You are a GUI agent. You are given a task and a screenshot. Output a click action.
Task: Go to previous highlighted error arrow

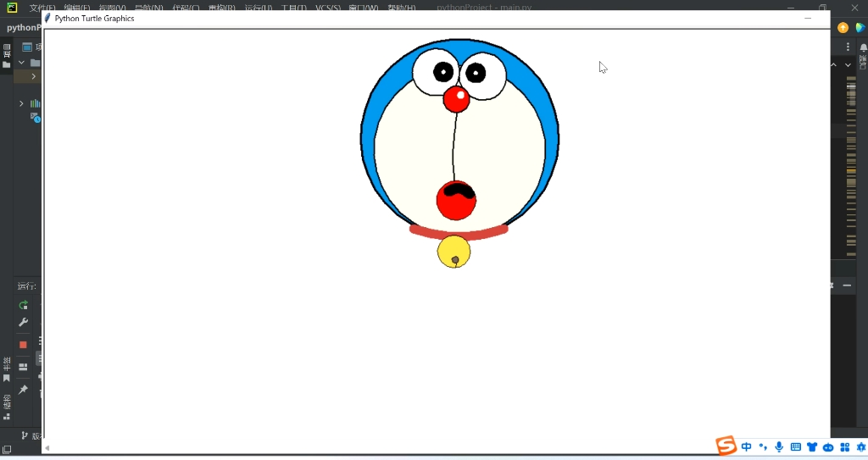click(x=834, y=64)
